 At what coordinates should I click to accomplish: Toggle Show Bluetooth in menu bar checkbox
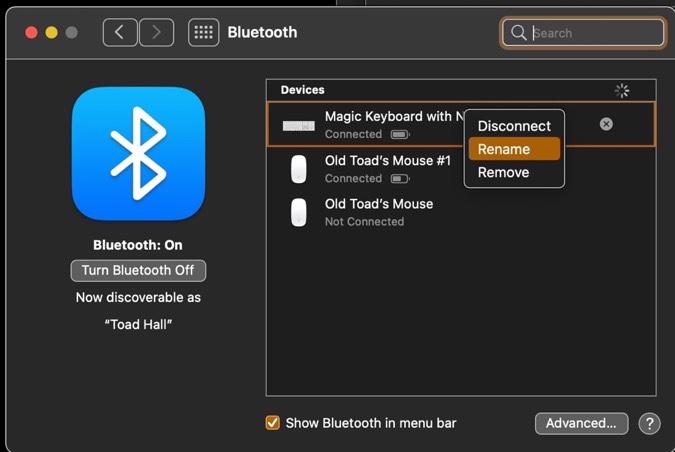click(x=272, y=423)
